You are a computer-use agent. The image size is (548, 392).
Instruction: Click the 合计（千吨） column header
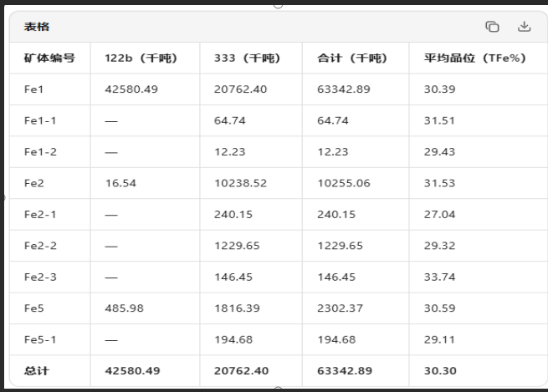[352, 58]
